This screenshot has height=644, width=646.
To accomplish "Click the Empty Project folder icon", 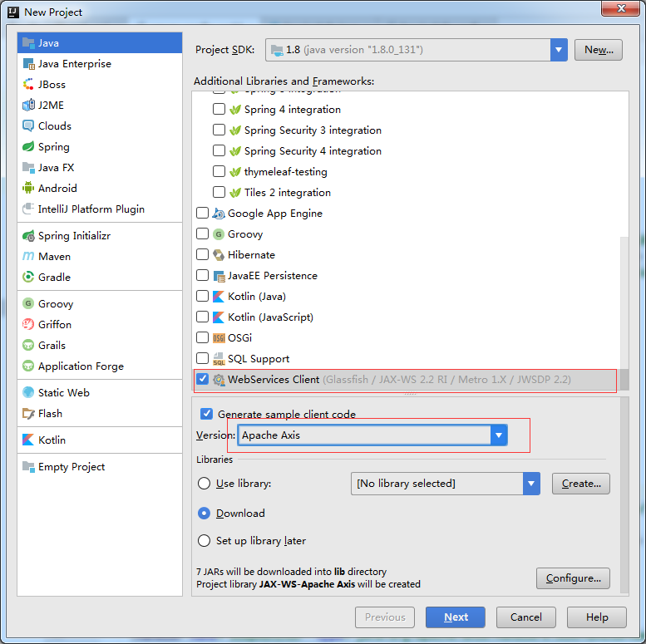I will [x=28, y=466].
